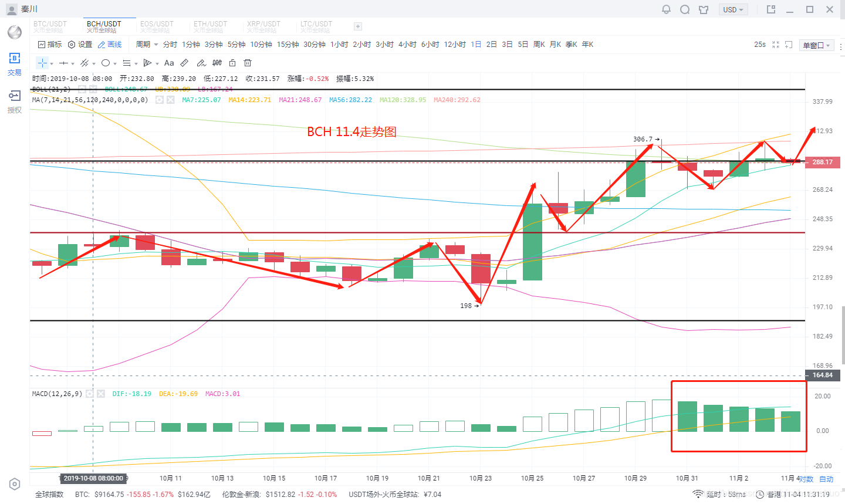Select the horizontal line drawing tool

point(63,63)
